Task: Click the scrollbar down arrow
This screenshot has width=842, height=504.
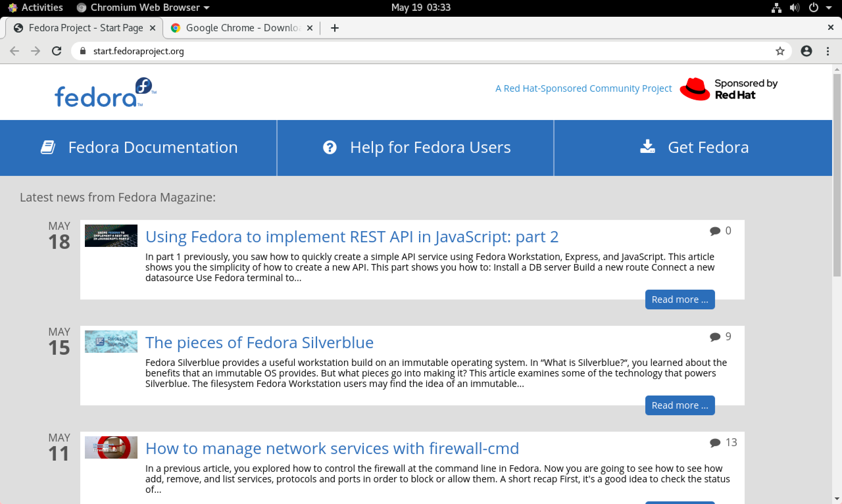Action: 837,499
